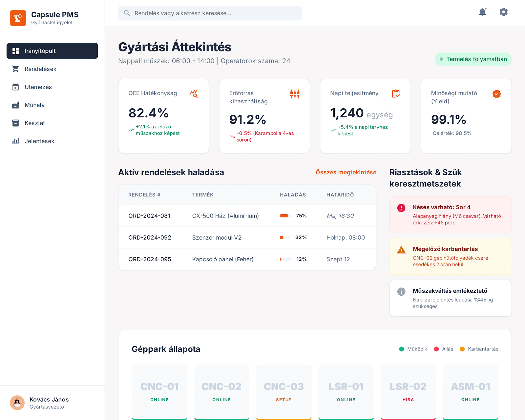Click the notification bell icon
525x420 pixels.
coord(482,12)
